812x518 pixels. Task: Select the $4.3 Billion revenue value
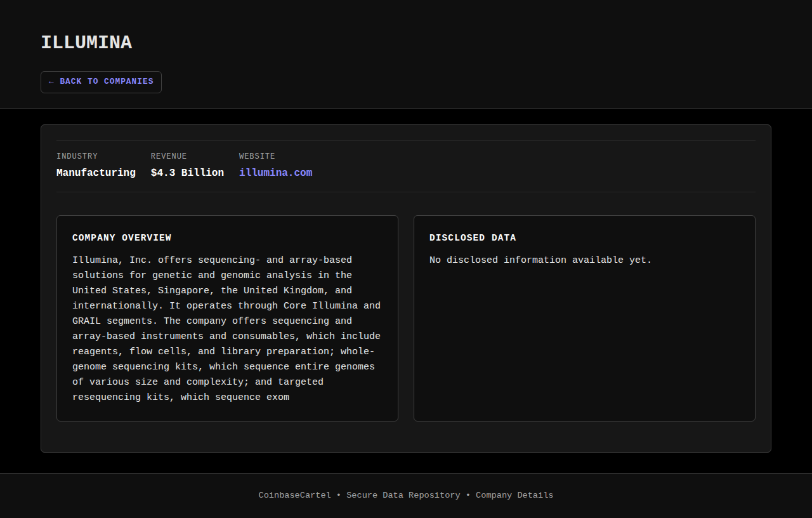[x=187, y=173]
